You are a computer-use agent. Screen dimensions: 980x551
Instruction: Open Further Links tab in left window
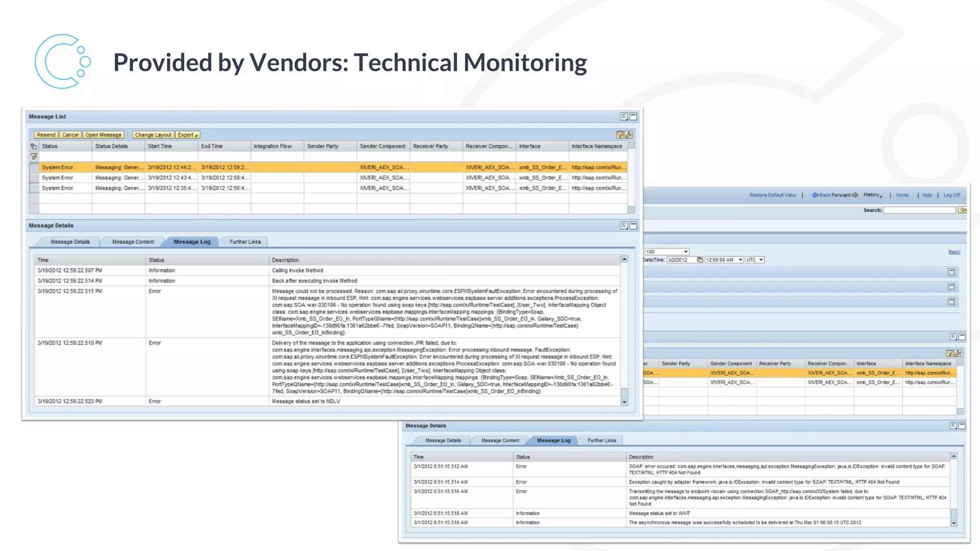click(x=245, y=242)
